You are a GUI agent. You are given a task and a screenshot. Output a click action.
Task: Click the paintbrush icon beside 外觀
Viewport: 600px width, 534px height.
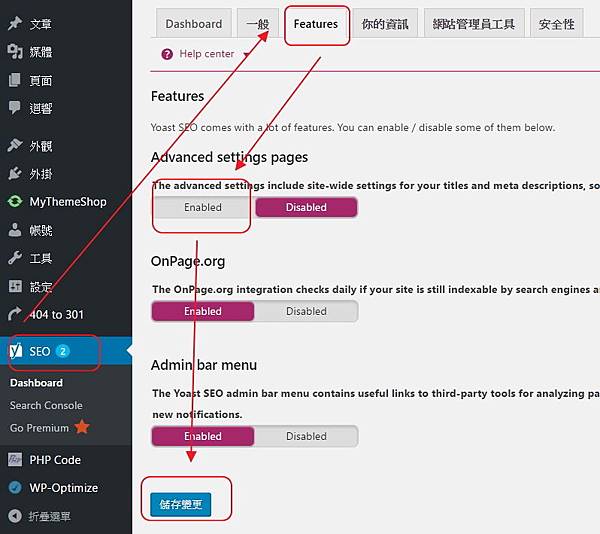(15, 145)
